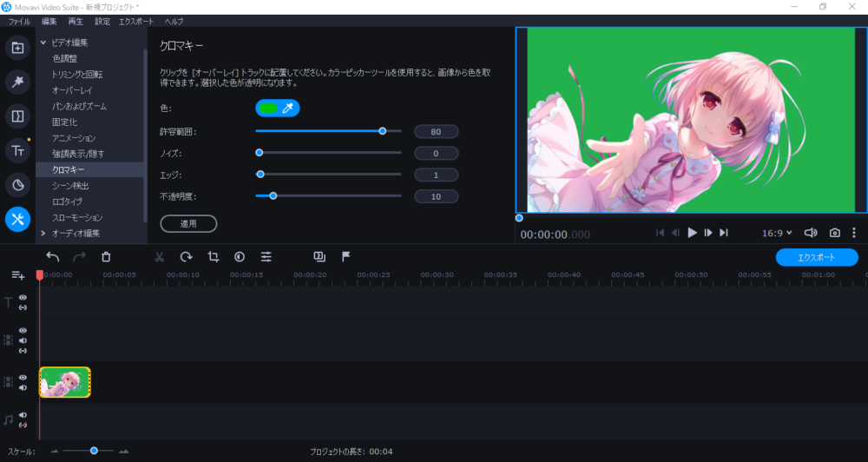Open color adjustments from toolbar
The width and height of the screenshot is (868, 462).
tap(240, 256)
